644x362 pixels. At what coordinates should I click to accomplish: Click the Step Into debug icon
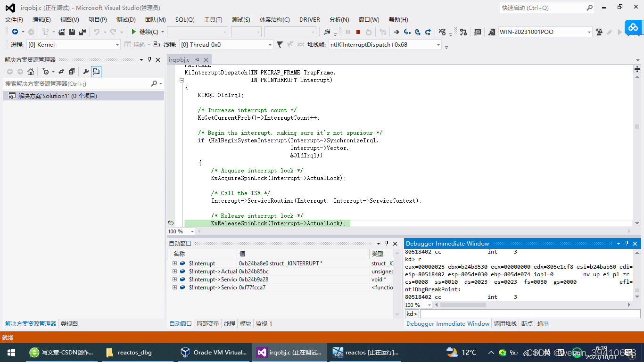pyautogui.click(x=407, y=32)
